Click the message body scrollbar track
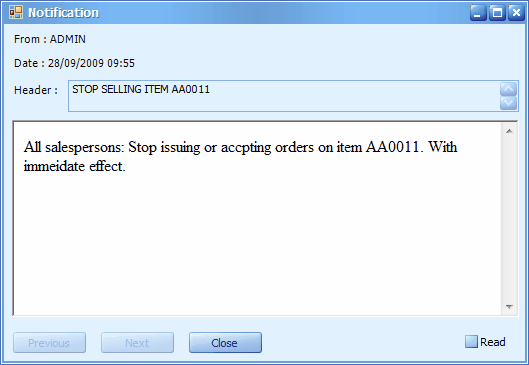 (x=509, y=219)
